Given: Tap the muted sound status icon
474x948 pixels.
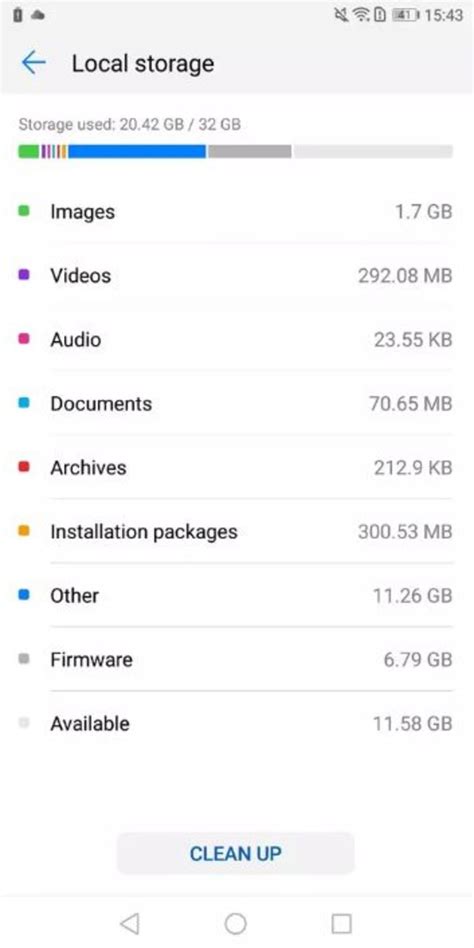Looking at the screenshot, I should coord(342,15).
